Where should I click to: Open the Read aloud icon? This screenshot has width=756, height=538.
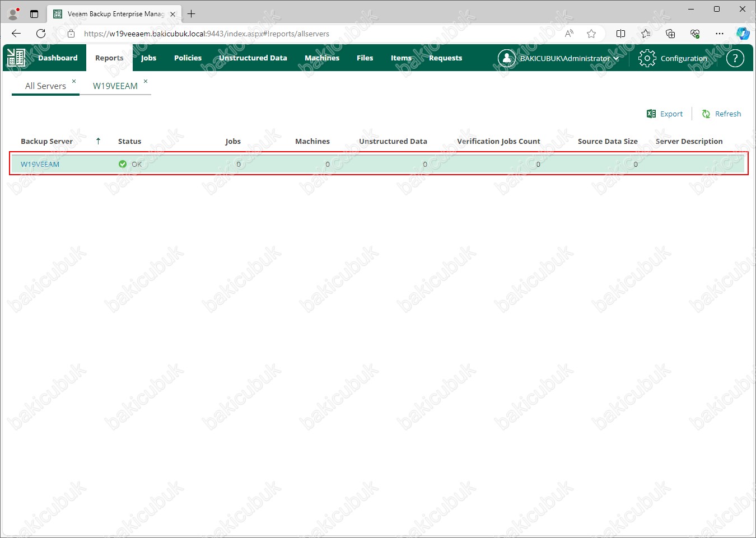569,34
